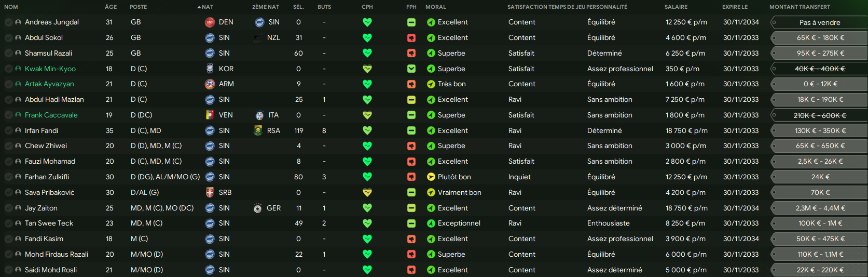Viewport: 868px width, 277px height.
Task: Tick the selection circle for Shamsul Razali
Action: pyautogui.click(x=8, y=53)
